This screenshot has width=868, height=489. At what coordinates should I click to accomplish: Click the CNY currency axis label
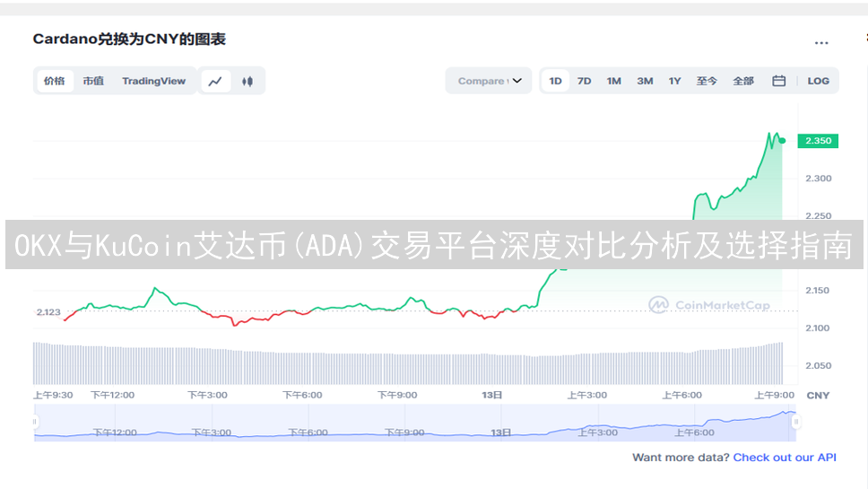(x=818, y=396)
